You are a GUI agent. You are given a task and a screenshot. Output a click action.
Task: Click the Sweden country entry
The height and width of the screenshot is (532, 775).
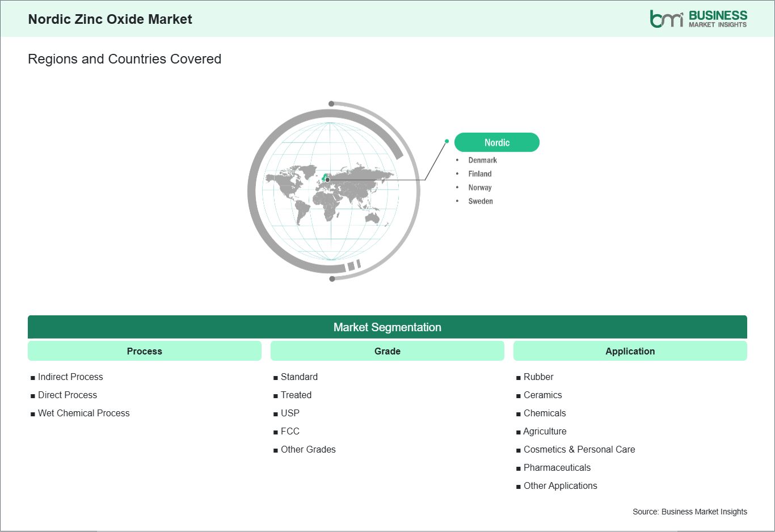tap(481, 201)
